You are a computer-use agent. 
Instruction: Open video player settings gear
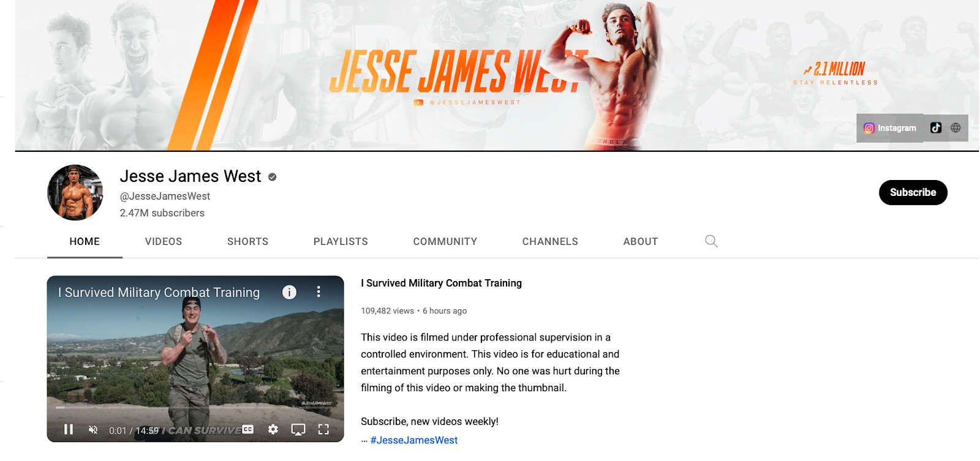tap(273, 430)
